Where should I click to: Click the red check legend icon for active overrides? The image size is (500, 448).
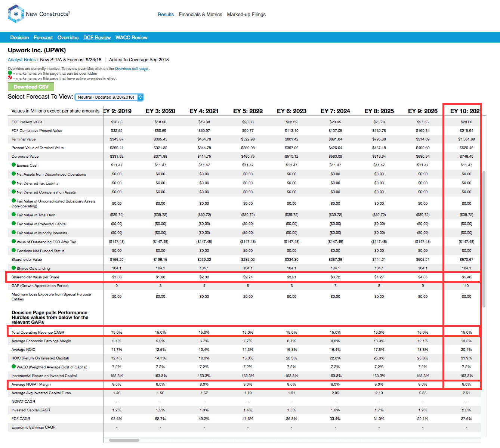10,78
